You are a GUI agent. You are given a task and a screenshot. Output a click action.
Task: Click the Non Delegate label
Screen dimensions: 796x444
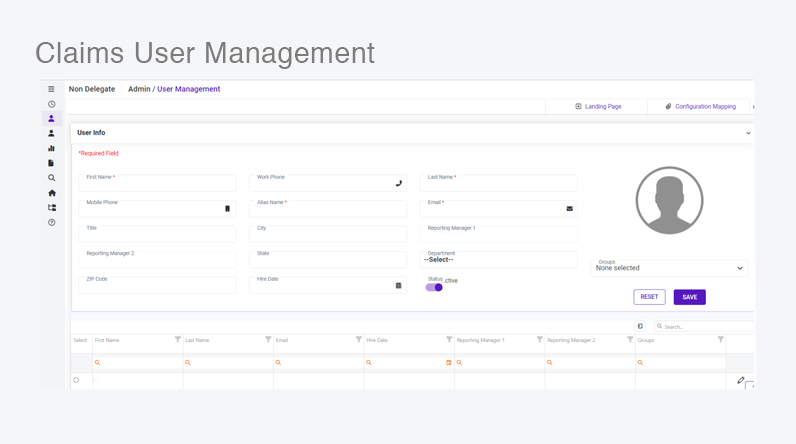click(x=92, y=89)
